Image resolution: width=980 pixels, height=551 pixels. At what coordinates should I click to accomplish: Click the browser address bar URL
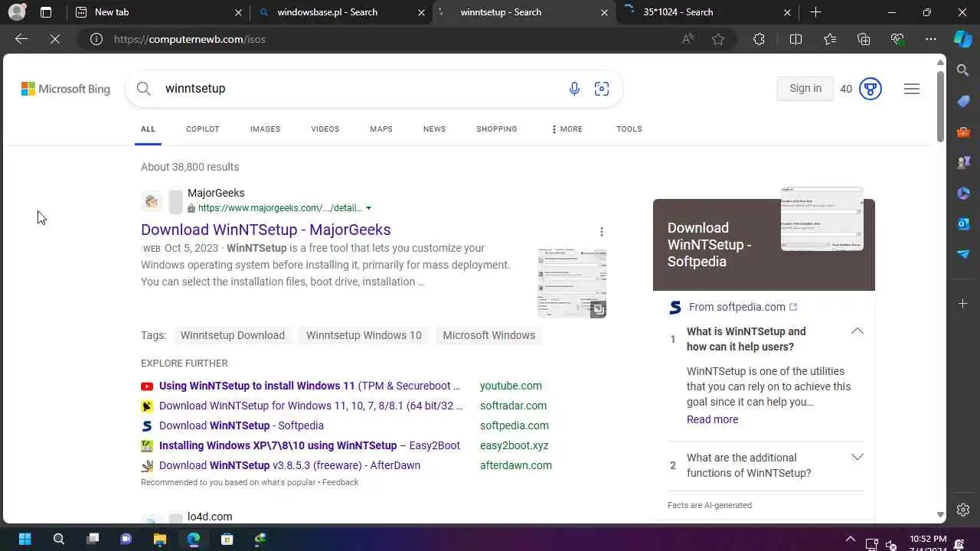(x=190, y=39)
